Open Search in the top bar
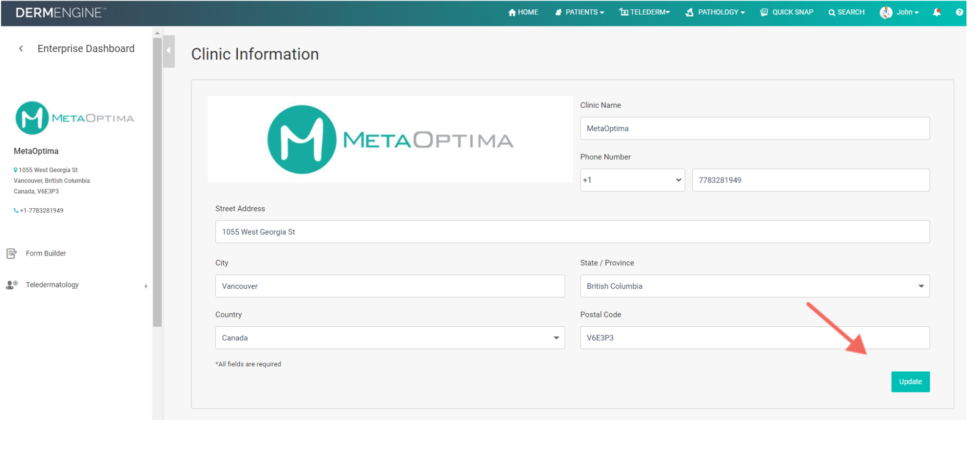 pyautogui.click(x=846, y=12)
